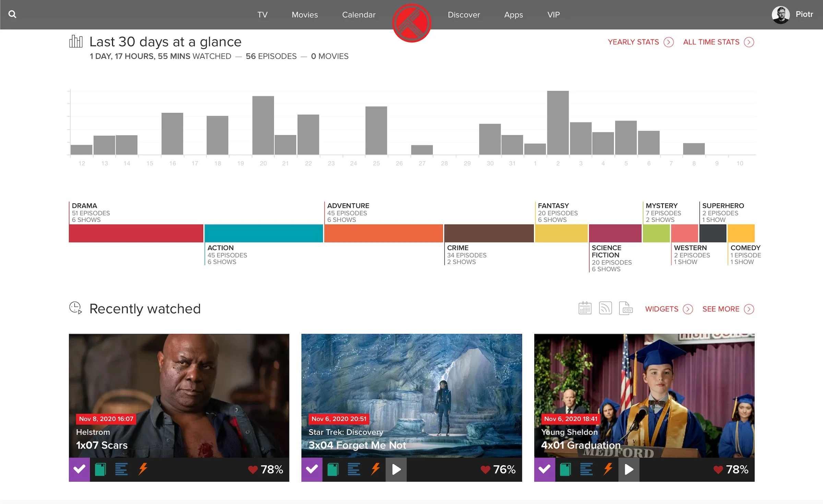
Task: Open the calendar export icon
Action: [x=585, y=308]
